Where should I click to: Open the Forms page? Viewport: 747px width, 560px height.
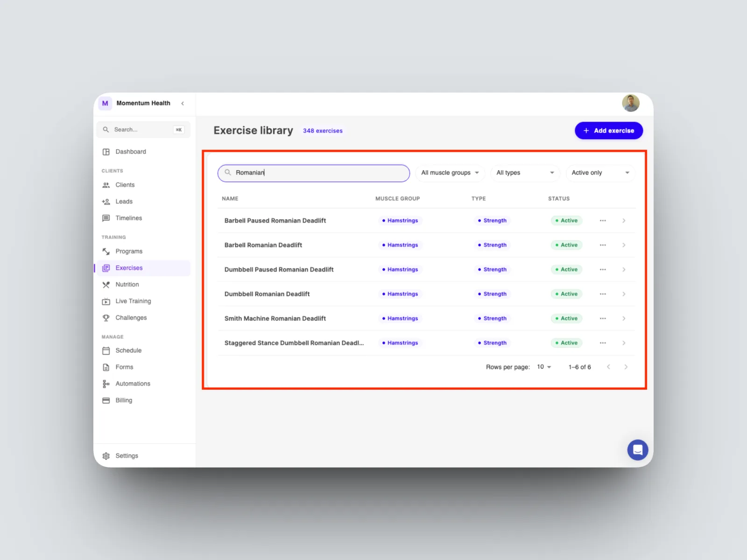144,367
